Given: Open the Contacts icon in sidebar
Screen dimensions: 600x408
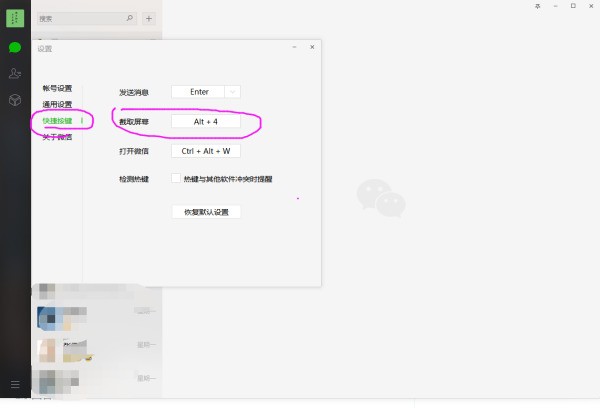Looking at the screenshot, I should pyautogui.click(x=15, y=73).
